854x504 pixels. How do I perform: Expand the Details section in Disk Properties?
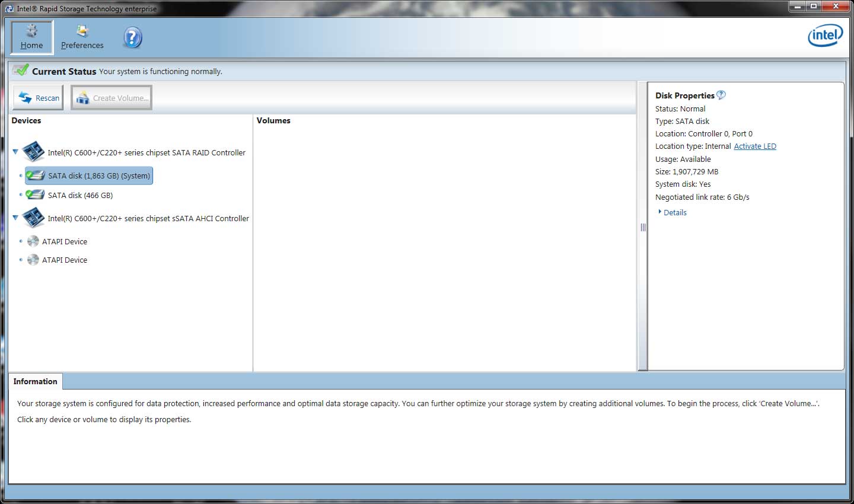pyautogui.click(x=674, y=212)
